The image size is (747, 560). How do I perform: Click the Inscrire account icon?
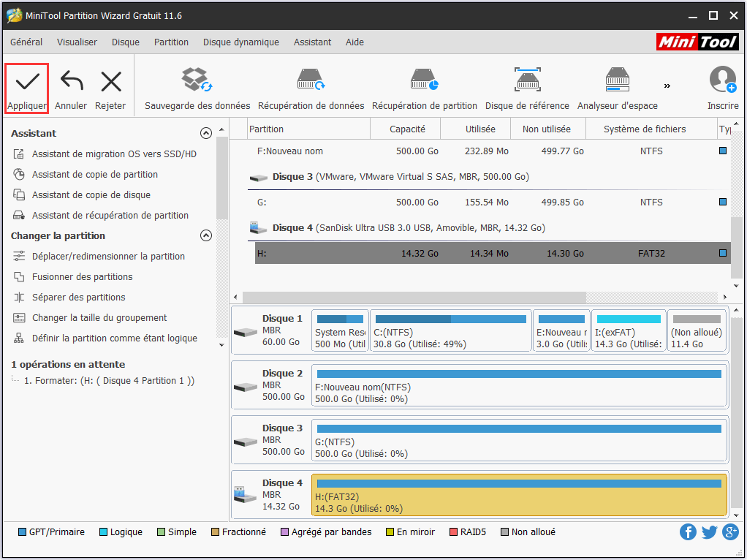coord(722,80)
